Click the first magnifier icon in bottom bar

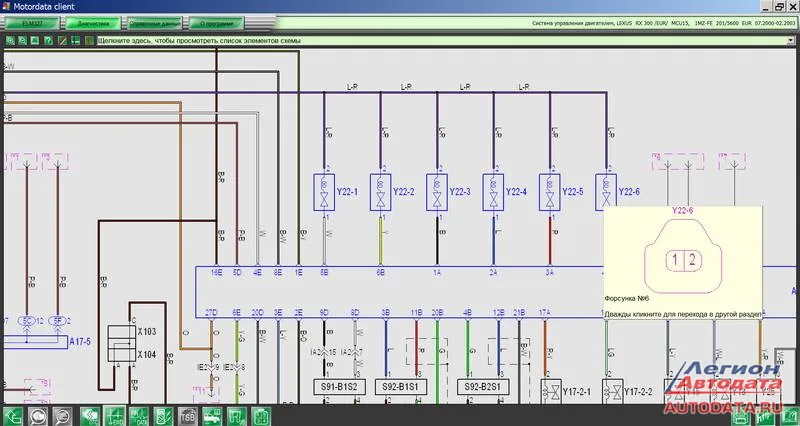pos(38,416)
